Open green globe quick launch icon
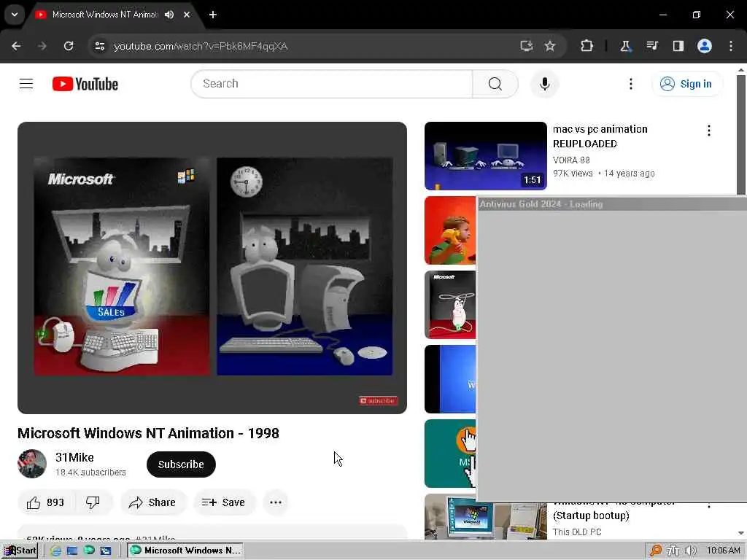The image size is (747, 560). click(x=89, y=551)
